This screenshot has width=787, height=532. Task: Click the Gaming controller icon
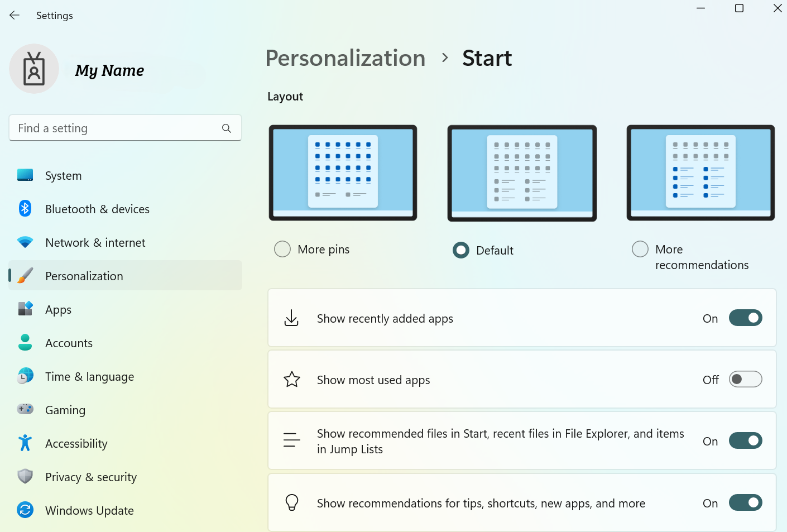[x=25, y=410]
